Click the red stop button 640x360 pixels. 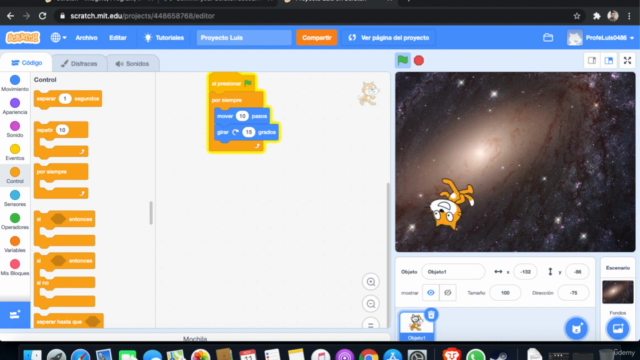pyautogui.click(x=419, y=60)
